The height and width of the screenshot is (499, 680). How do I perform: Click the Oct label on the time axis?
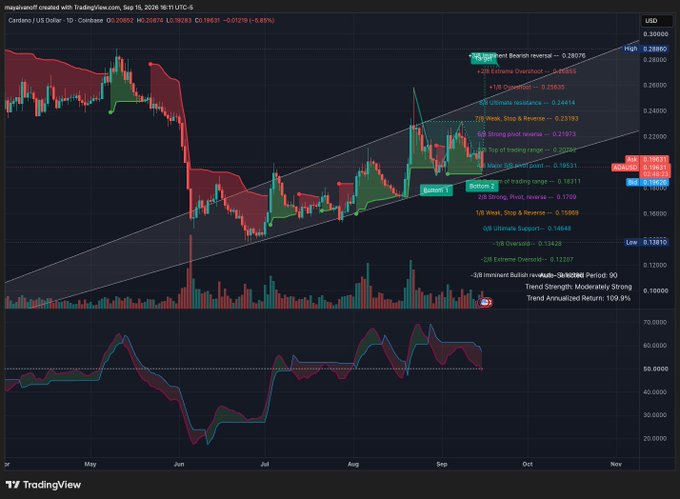tap(527, 464)
